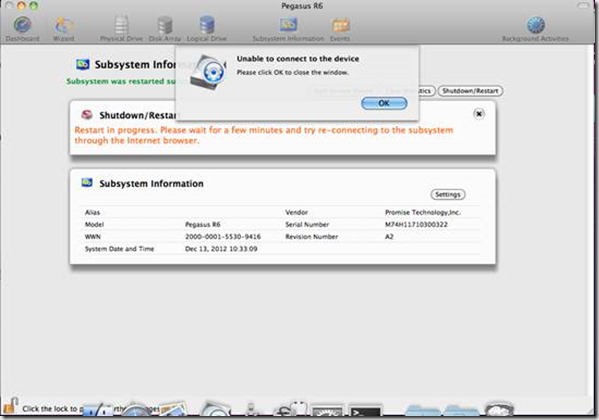The width and height of the screenshot is (599, 420).
Task: Toggle the toolbar pill button in the title bar
Action: [x=583, y=5]
